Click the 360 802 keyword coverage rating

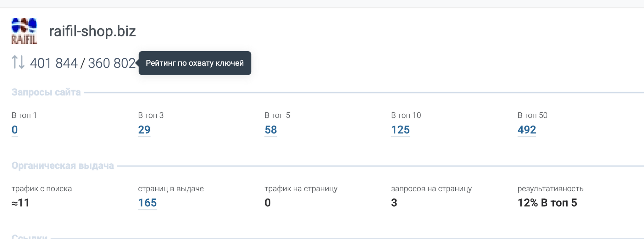pos(112,63)
